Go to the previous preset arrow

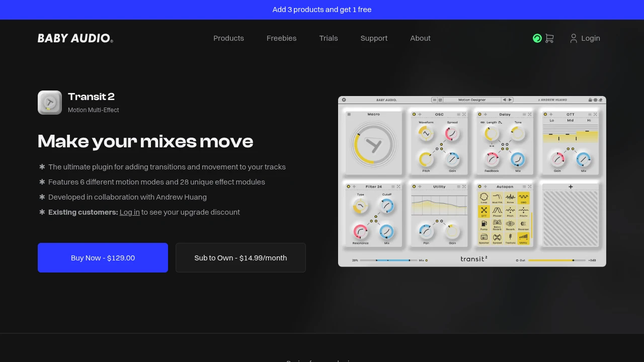[504, 100]
